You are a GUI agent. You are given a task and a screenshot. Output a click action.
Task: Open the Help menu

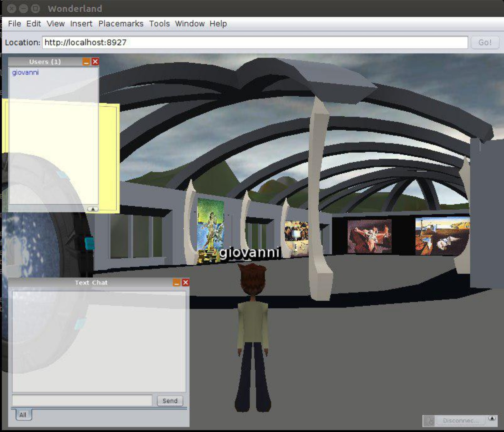(x=218, y=24)
